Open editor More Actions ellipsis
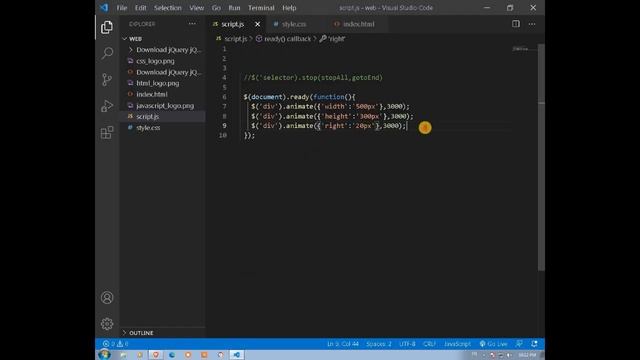640x360 pixels. click(x=532, y=24)
